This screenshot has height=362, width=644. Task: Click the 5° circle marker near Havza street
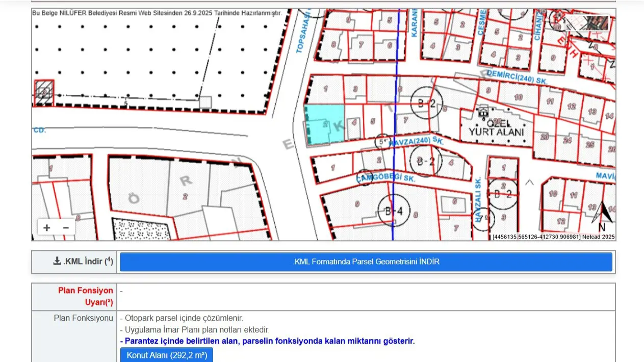pos(382,142)
